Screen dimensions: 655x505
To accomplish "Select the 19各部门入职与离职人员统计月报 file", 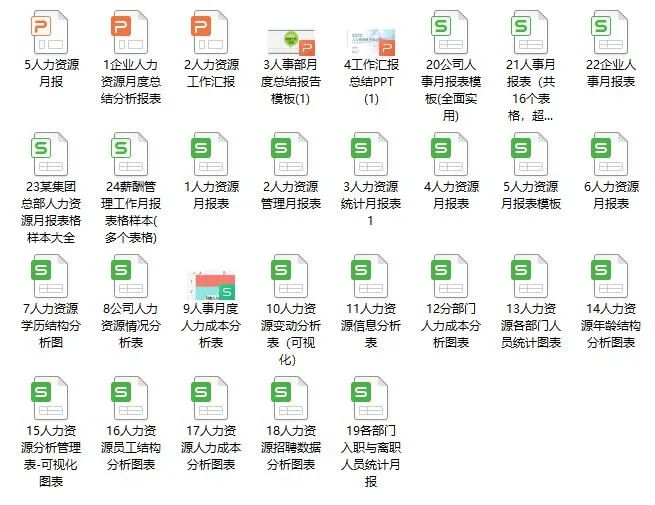I will (370, 398).
